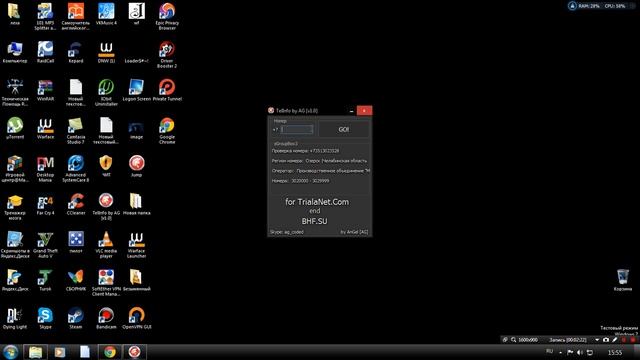640x360 pixels.
Task: Open the Windows Start menu
Action: (11, 351)
